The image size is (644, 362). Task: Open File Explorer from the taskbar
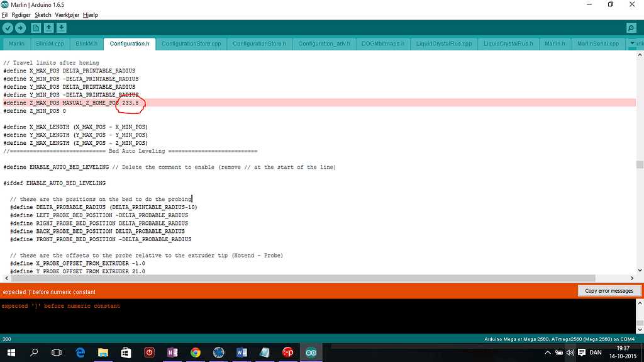tap(103, 353)
